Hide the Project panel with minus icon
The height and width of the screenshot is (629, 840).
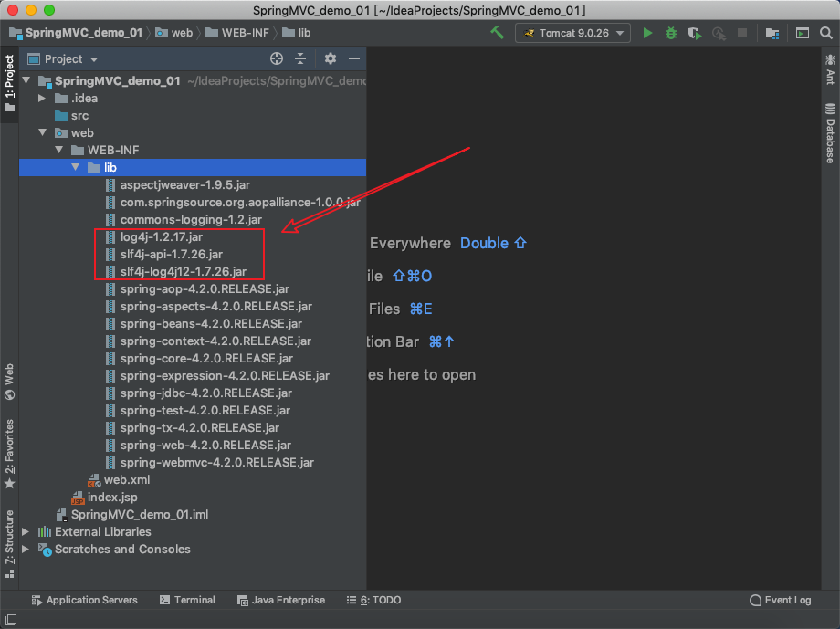click(x=354, y=58)
